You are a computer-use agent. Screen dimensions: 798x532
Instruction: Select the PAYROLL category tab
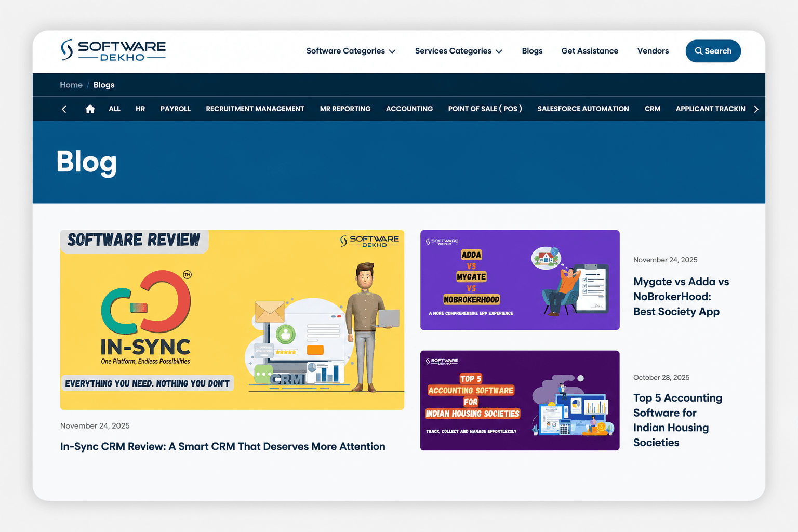pyautogui.click(x=176, y=109)
